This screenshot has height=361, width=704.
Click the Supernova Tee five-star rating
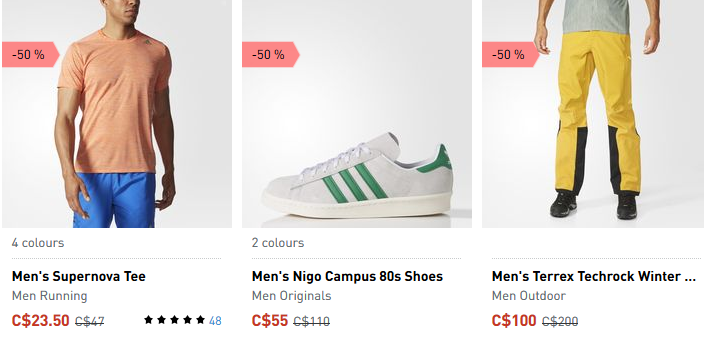click(x=174, y=320)
